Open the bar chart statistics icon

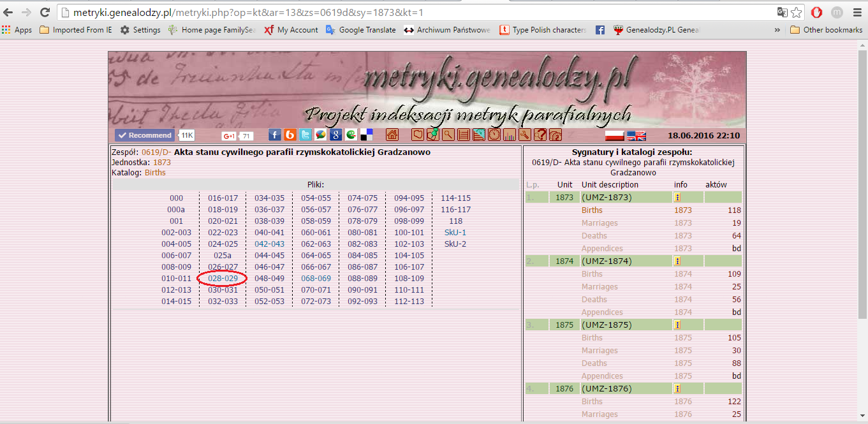coord(509,135)
